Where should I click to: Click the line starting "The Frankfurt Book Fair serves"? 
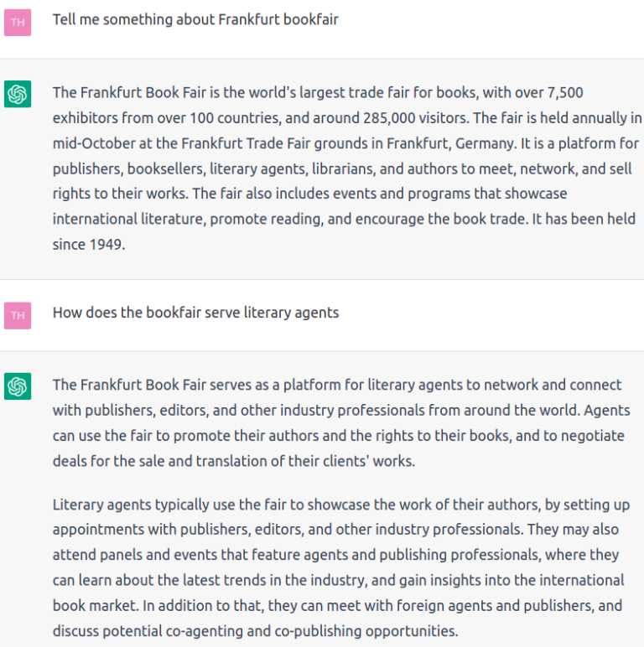tap(337, 385)
